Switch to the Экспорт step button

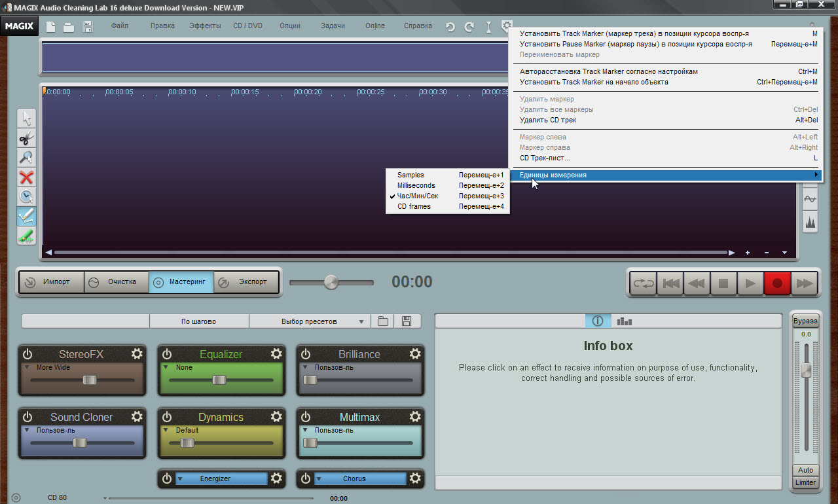[x=246, y=282]
